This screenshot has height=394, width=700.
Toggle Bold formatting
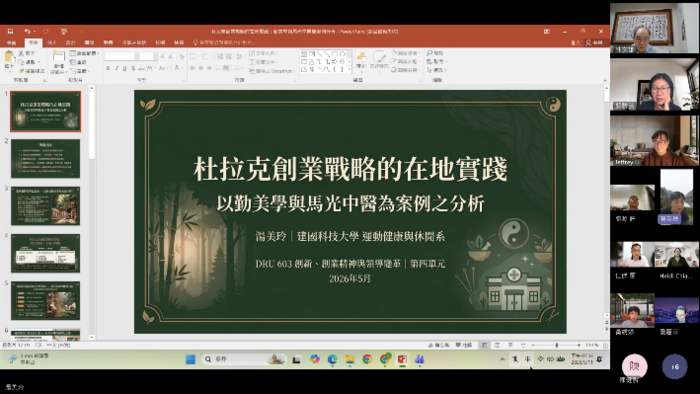[x=108, y=68]
